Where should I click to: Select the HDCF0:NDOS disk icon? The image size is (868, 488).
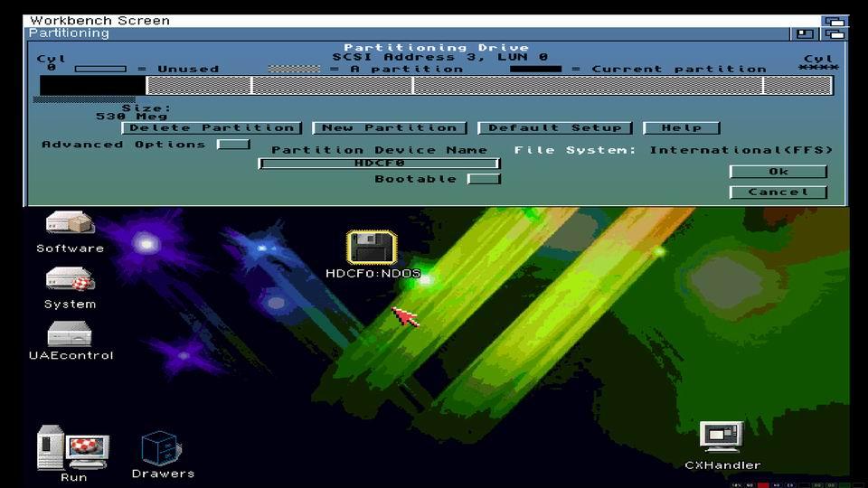[x=372, y=247]
